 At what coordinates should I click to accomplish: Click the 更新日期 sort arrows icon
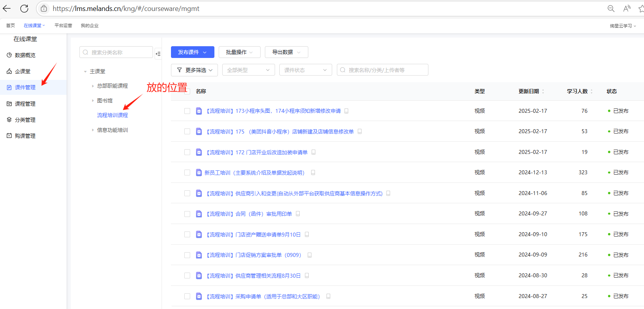click(543, 91)
